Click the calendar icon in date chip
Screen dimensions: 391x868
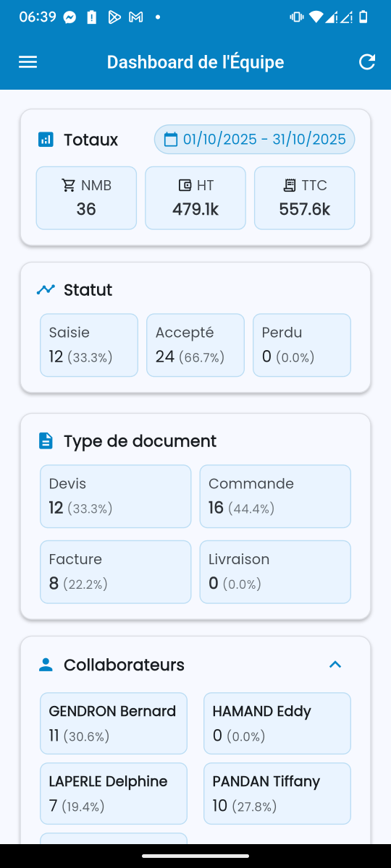(x=171, y=140)
